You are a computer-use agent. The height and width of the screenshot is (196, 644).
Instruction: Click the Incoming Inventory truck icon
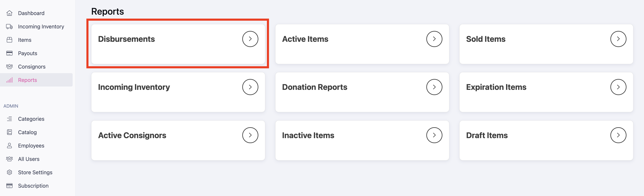click(x=10, y=27)
